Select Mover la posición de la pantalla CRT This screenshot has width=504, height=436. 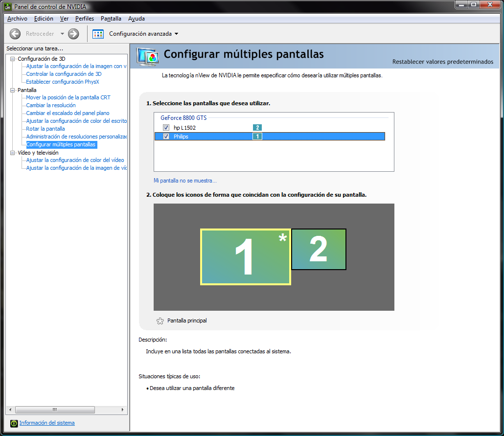click(x=68, y=97)
